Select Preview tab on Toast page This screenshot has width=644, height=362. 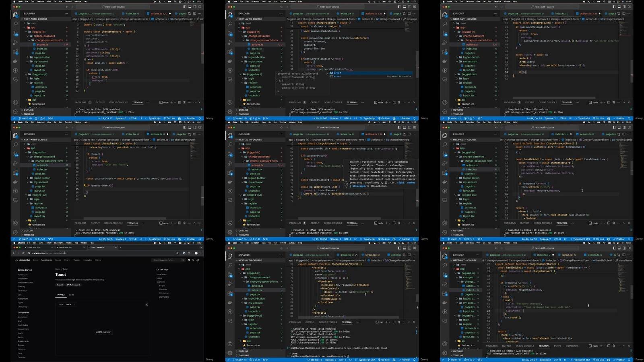pos(61,295)
